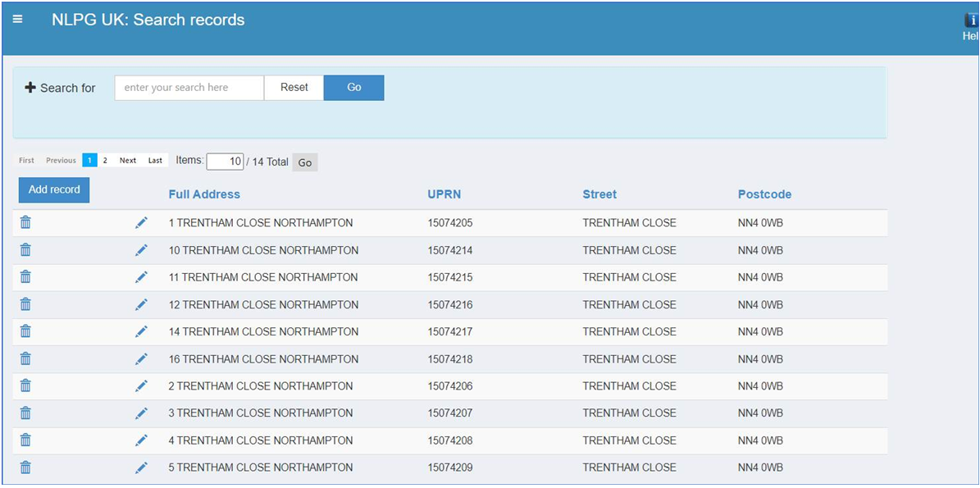Click the 14 Total items label
980x488 pixels.
pyautogui.click(x=267, y=162)
